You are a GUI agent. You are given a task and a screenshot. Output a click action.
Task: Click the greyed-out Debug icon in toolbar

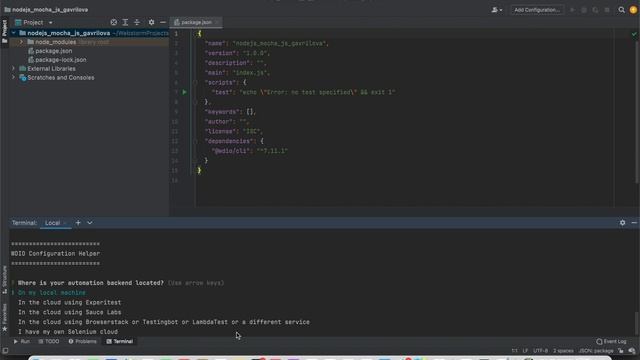(x=584, y=10)
